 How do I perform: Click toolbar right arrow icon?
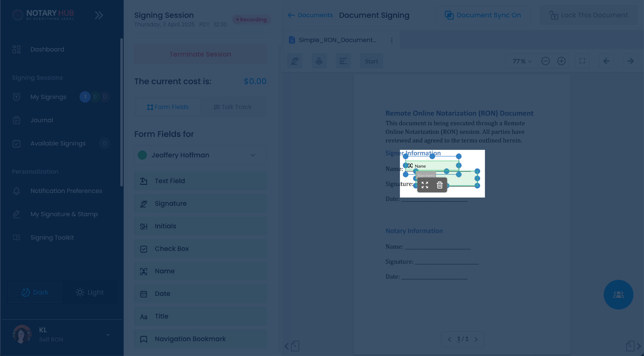coord(631,61)
